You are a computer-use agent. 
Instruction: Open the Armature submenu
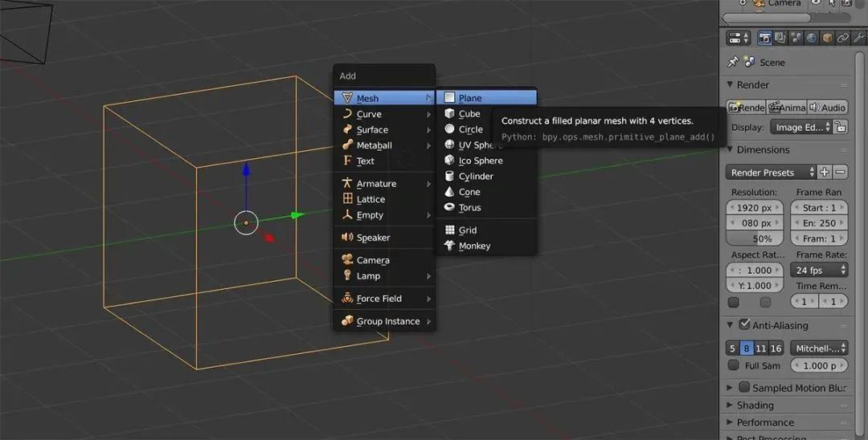(384, 184)
